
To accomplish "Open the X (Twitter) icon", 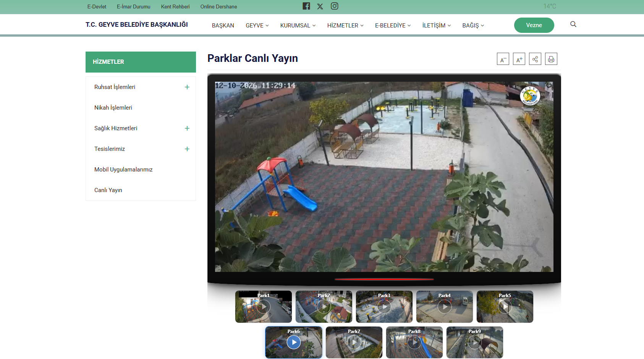I will tap(320, 6).
